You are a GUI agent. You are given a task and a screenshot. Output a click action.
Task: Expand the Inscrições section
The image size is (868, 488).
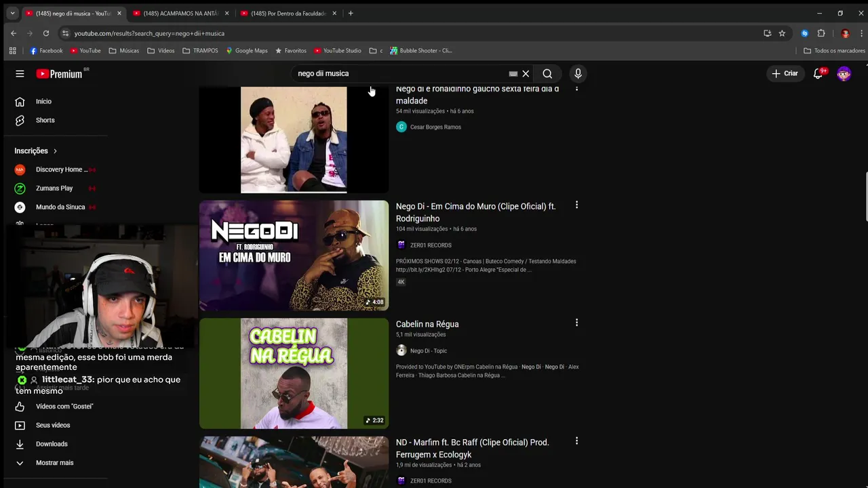coord(37,150)
